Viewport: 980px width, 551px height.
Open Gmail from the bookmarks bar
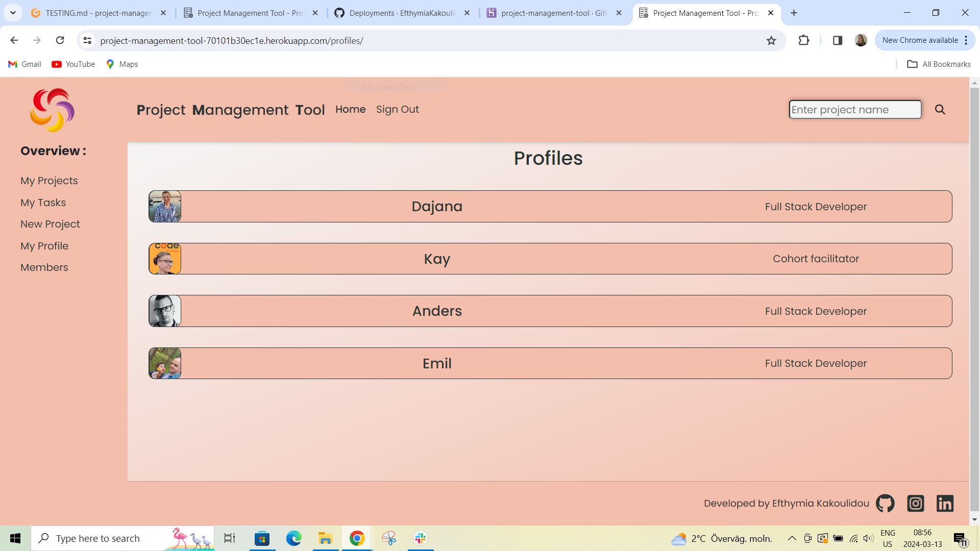(24, 64)
